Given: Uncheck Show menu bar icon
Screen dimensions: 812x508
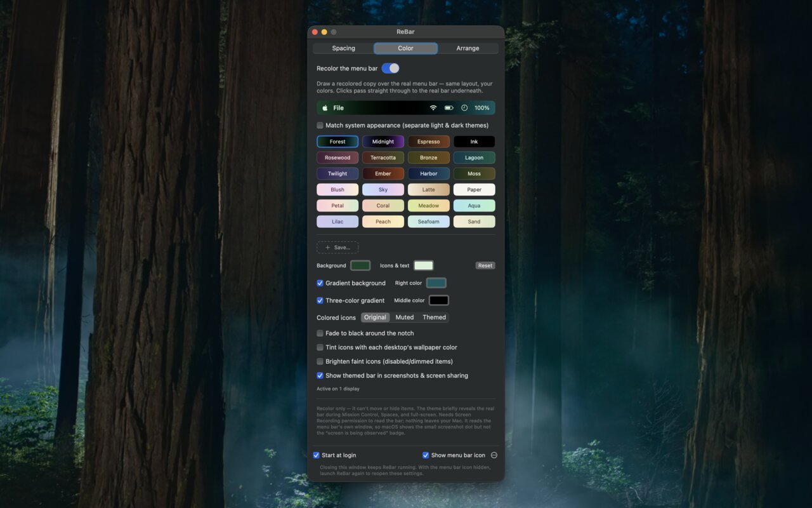Looking at the screenshot, I should [x=426, y=455].
